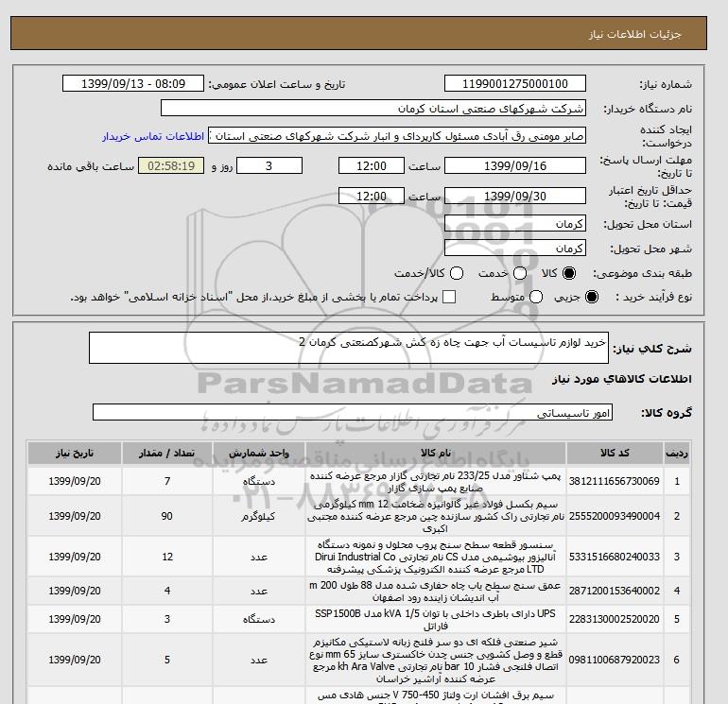Image resolution: width=728 pixels, height=704 pixels.
Task: Click the remaining time countdown 02:58:19
Action: coord(171,165)
